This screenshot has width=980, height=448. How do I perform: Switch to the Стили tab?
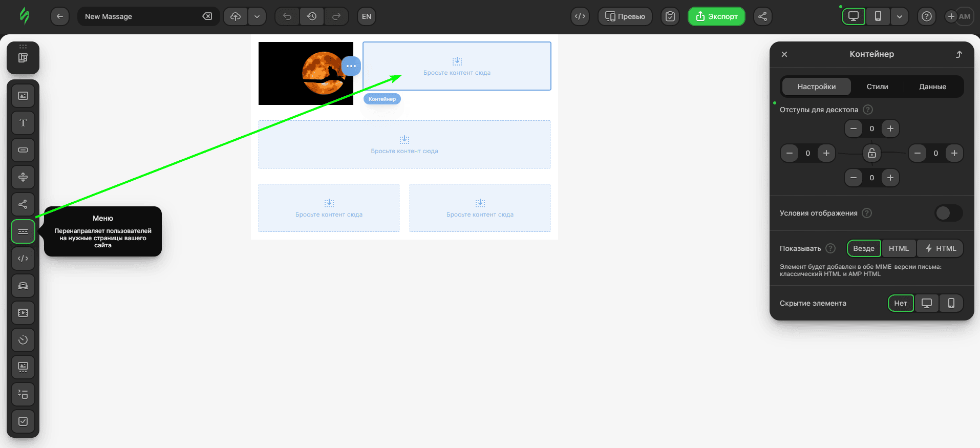coord(877,87)
